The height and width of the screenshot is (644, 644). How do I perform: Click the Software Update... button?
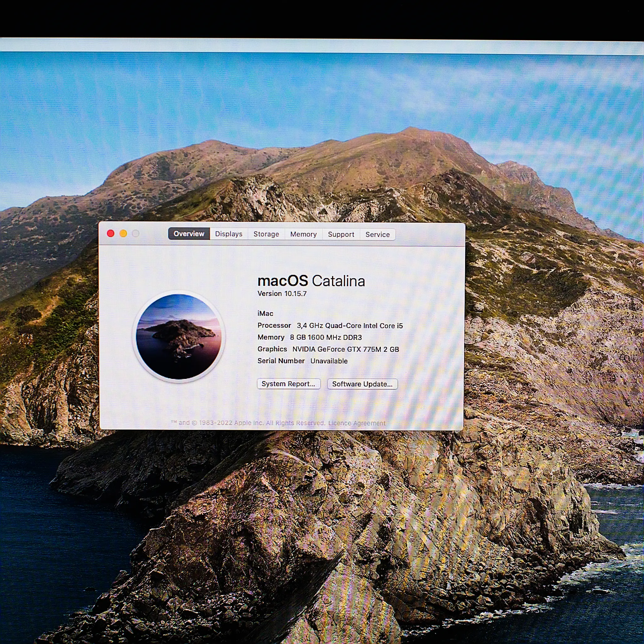click(x=362, y=384)
